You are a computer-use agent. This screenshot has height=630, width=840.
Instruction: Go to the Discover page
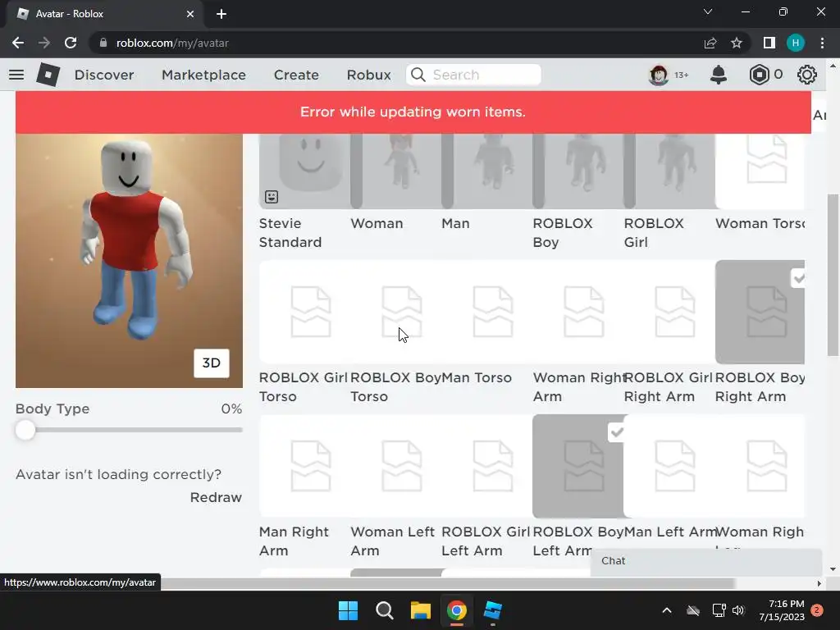104,75
